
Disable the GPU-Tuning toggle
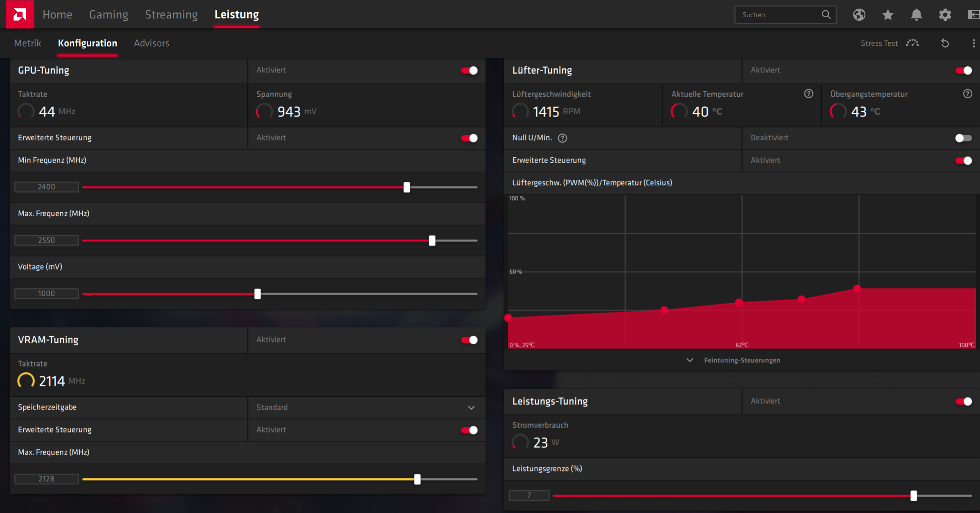[x=469, y=70]
